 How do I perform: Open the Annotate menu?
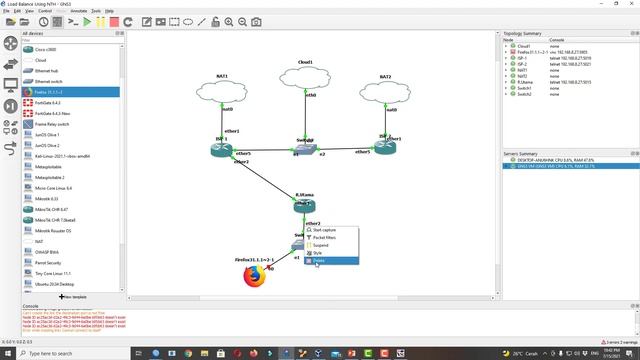point(79,11)
